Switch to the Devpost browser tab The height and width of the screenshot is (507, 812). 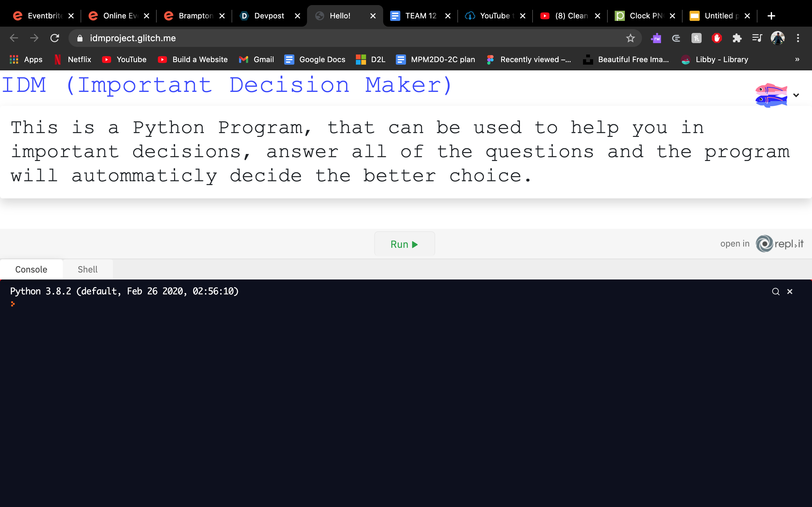coord(268,16)
